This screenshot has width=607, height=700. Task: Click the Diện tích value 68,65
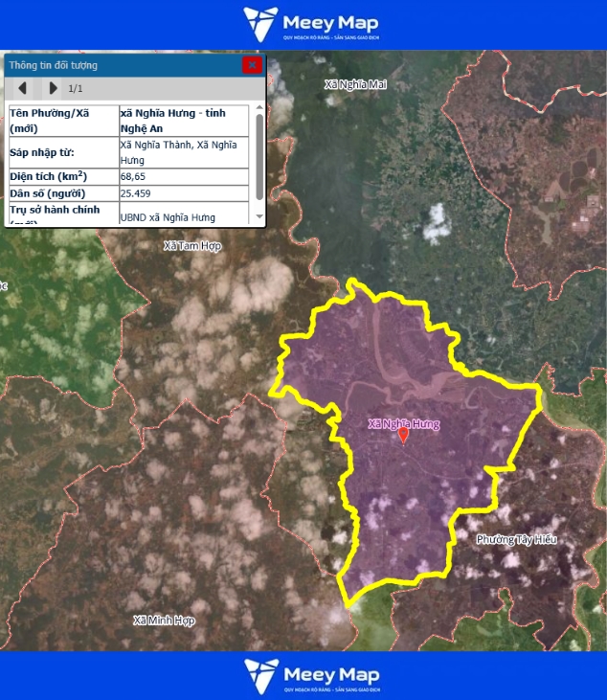coord(132,177)
